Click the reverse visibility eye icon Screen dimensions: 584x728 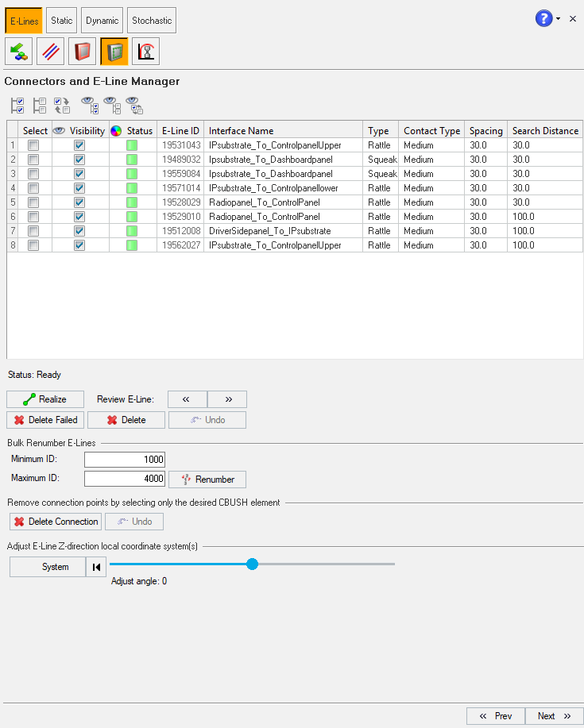134,106
